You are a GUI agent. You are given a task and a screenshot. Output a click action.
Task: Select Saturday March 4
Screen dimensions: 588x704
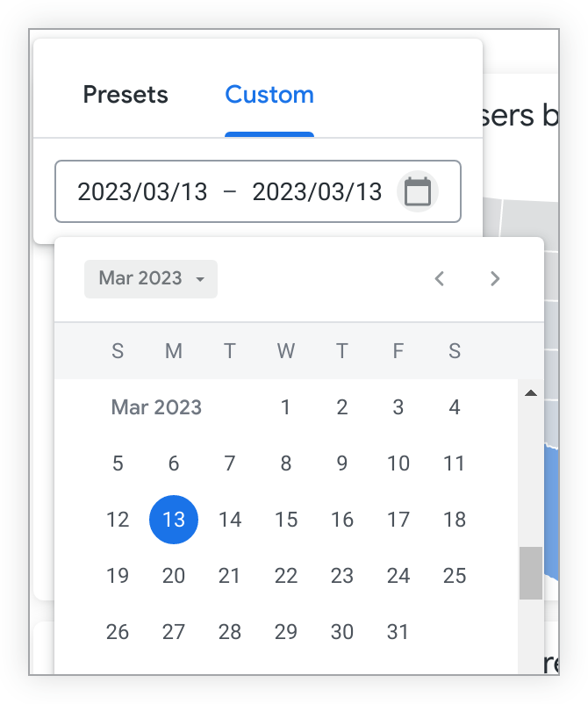point(455,407)
